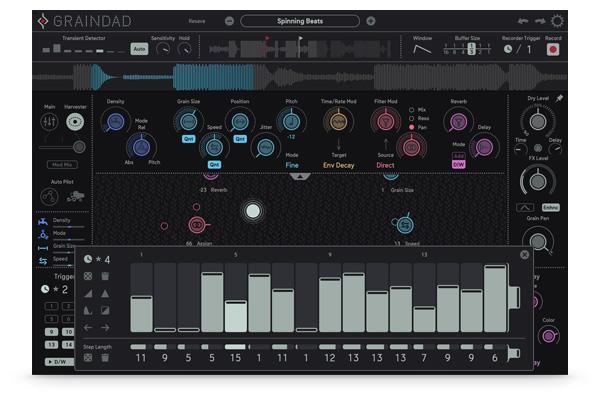
Task: Click the Color knob swatch
Action: 548,334
